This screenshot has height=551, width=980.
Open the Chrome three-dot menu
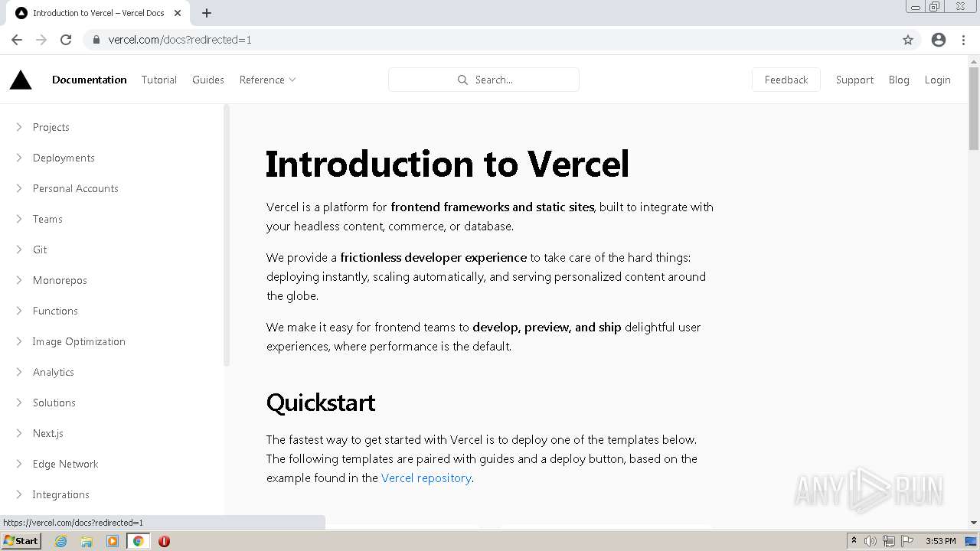point(964,40)
